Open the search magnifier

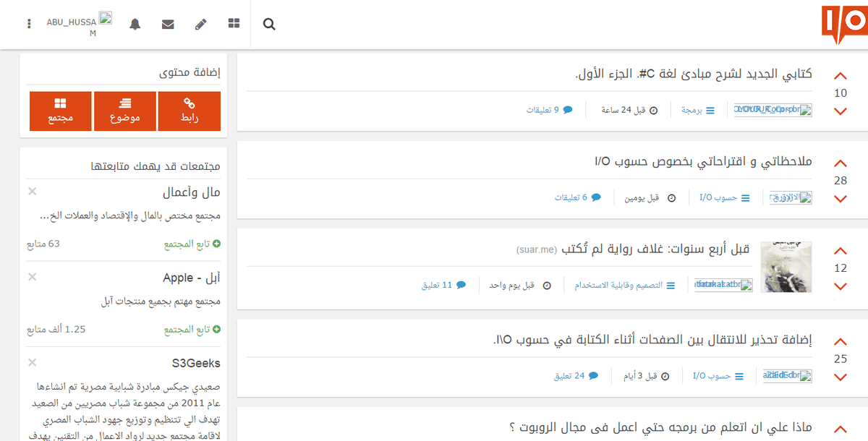click(x=268, y=24)
